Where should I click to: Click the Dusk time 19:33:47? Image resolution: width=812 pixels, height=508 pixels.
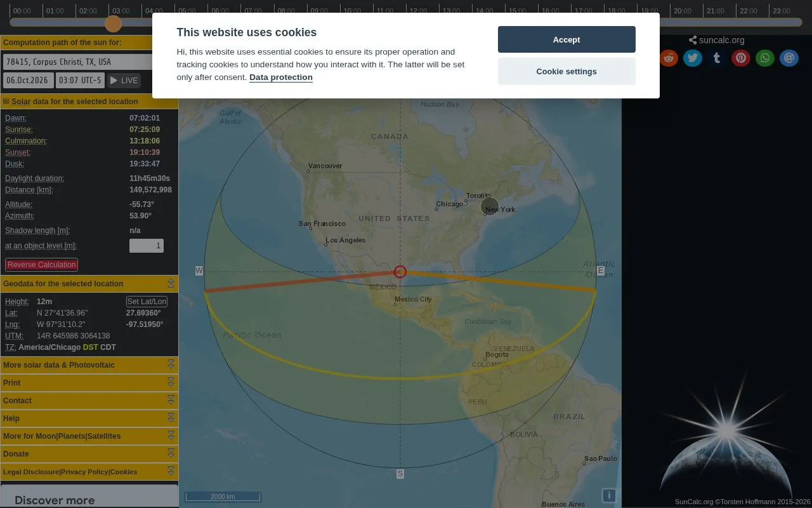click(145, 164)
